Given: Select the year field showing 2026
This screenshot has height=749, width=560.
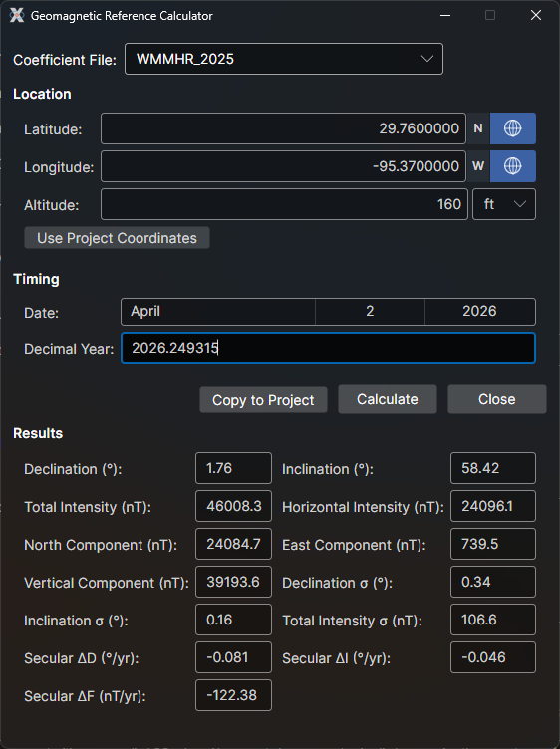Looking at the screenshot, I should pos(480,312).
